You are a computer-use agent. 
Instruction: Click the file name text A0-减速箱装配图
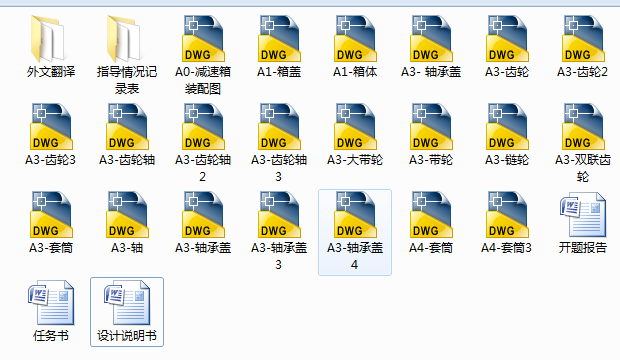click(202, 80)
